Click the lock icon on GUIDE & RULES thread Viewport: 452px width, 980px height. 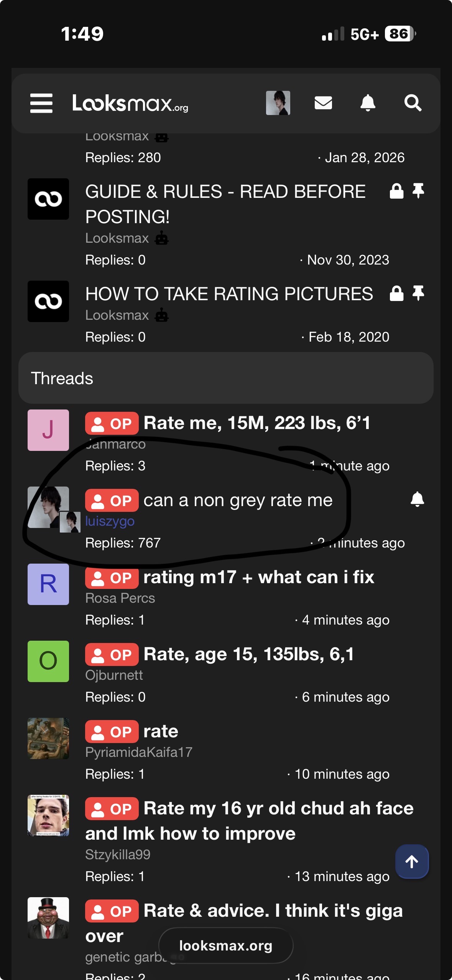tap(396, 191)
